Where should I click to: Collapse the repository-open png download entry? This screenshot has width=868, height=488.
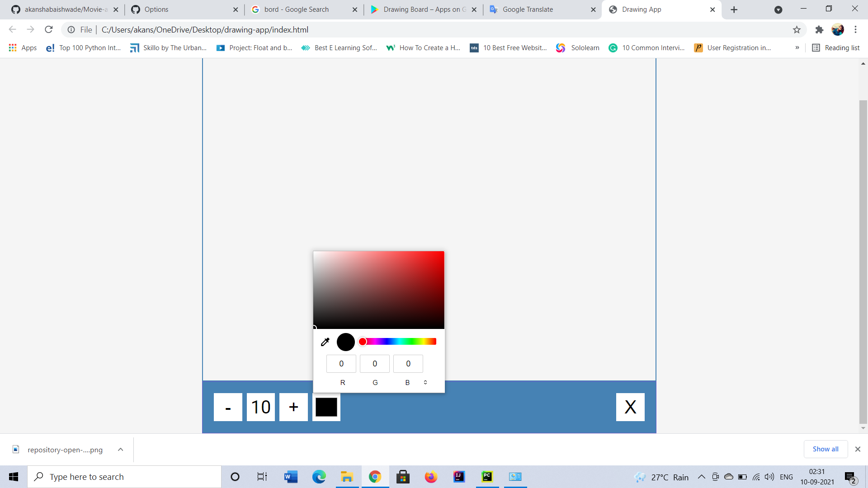tap(120, 449)
